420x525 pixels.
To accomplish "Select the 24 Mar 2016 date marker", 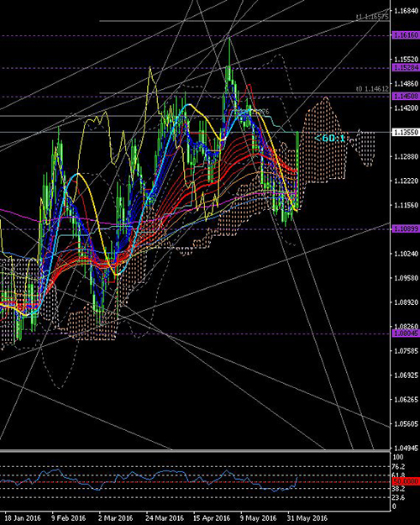I will coord(164,518).
